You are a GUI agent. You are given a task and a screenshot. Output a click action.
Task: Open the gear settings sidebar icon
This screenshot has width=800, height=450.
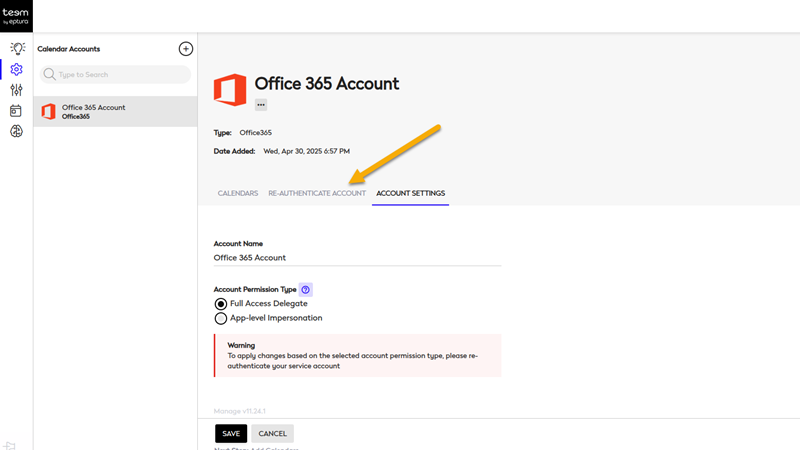pyautogui.click(x=16, y=69)
